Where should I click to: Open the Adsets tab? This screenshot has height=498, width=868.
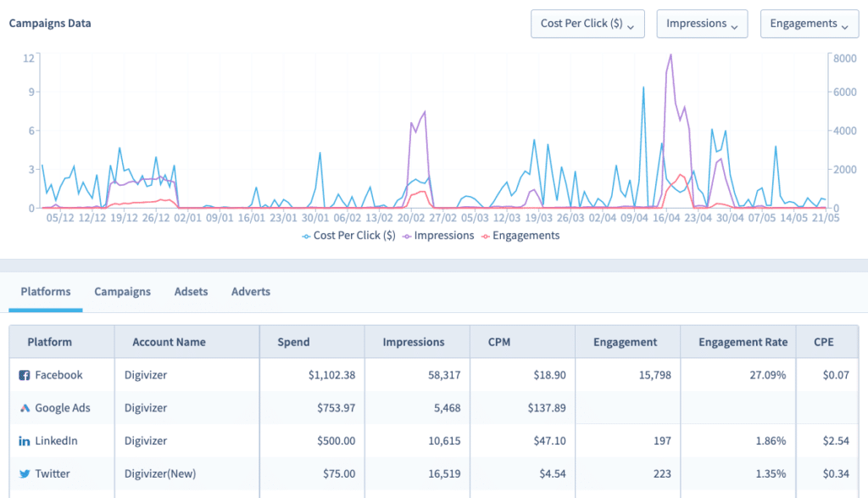191,292
